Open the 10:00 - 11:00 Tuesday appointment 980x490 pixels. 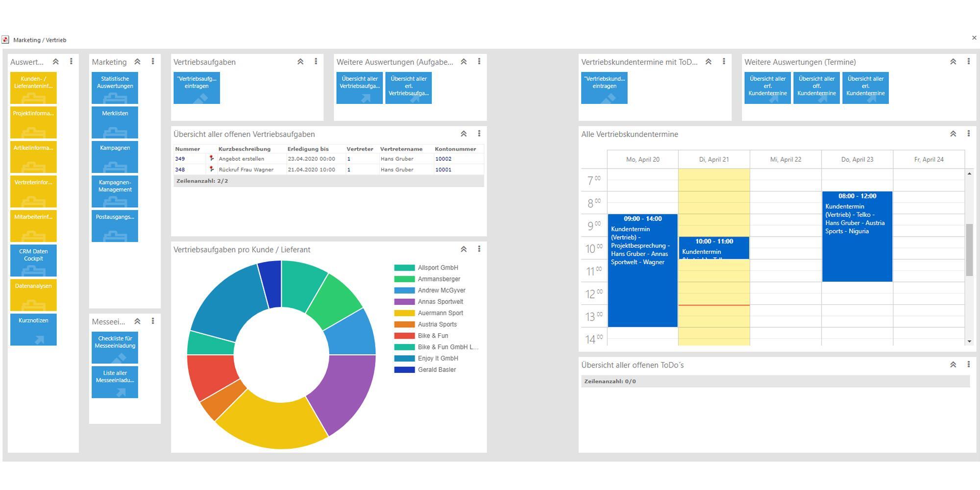coord(714,248)
